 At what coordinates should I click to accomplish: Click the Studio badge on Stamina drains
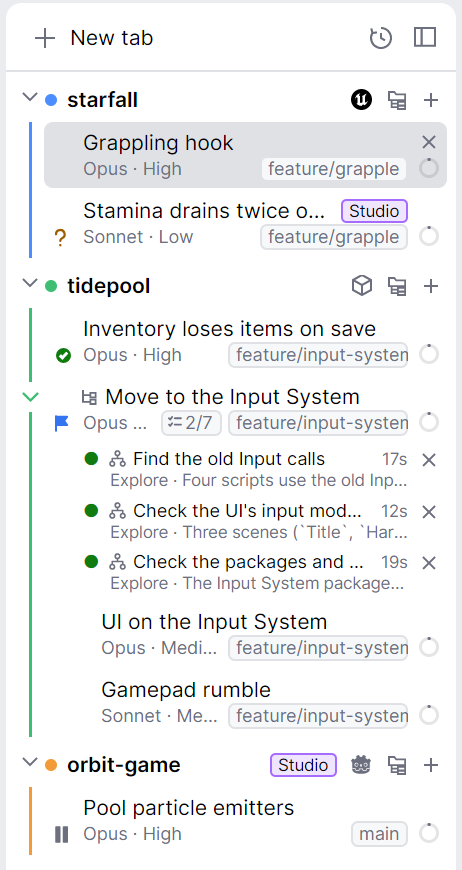tap(374, 211)
